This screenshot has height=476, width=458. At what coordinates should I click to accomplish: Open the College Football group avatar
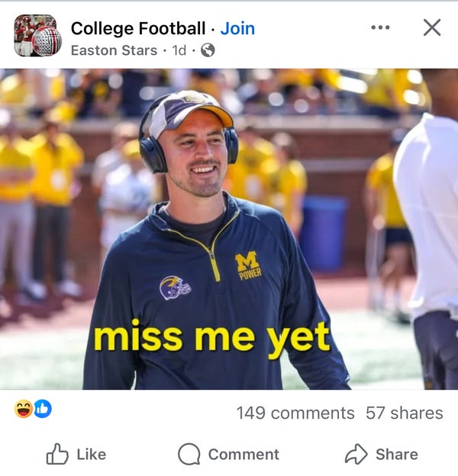[x=37, y=36]
